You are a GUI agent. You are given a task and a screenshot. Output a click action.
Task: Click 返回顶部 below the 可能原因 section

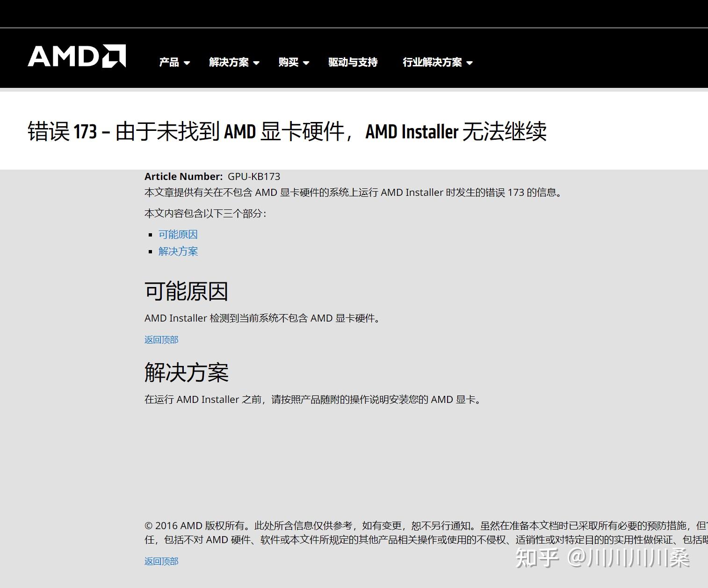pyautogui.click(x=161, y=340)
